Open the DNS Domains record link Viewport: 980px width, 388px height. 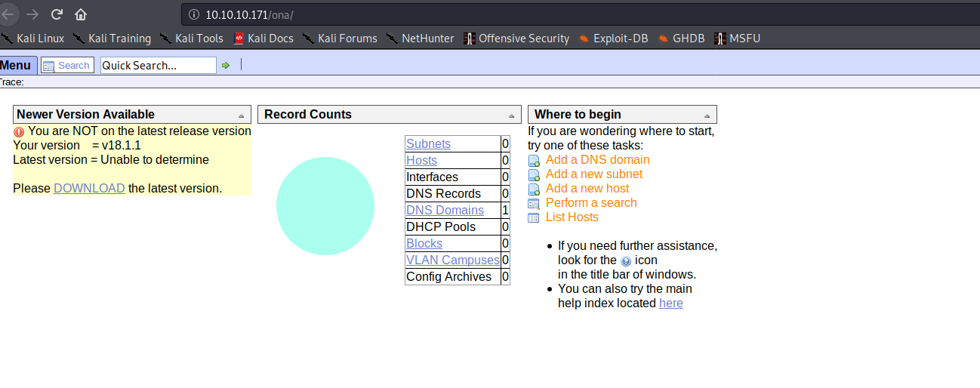pyautogui.click(x=445, y=210)
